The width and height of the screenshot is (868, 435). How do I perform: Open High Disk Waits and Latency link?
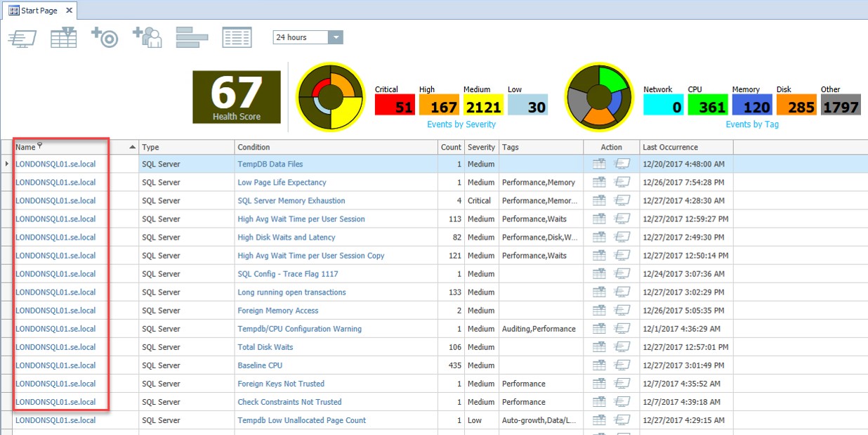(287, 238)
